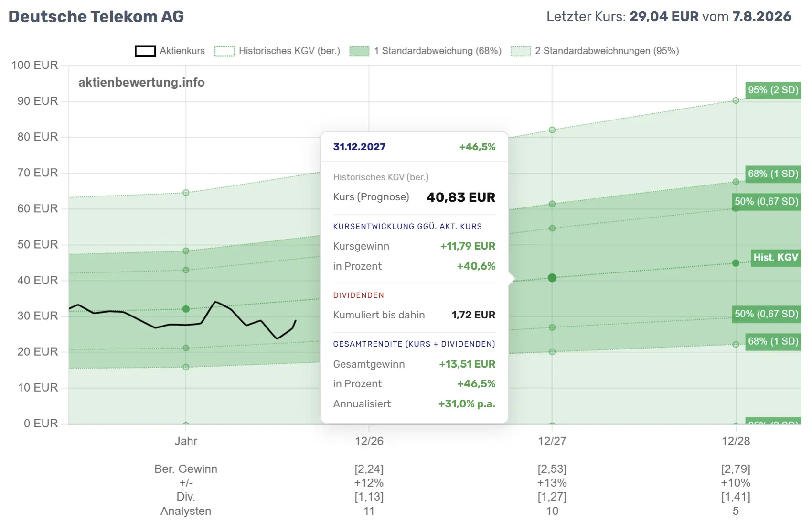Click the Deutsche Telekom AG title
The height and width of the screenshot is (523, 812).
[x=96, y=16]
